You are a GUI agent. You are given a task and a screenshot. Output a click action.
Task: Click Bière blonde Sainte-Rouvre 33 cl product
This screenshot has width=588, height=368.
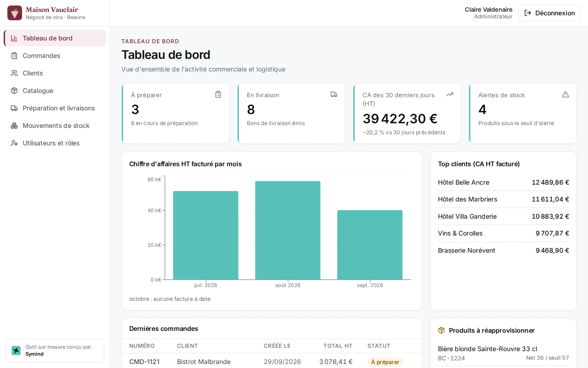click(488, 349)
